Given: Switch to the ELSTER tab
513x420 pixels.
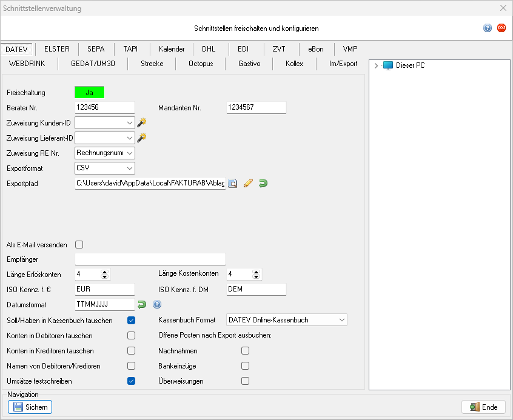Looking at the screenshot, I should [x=57, y=49].
